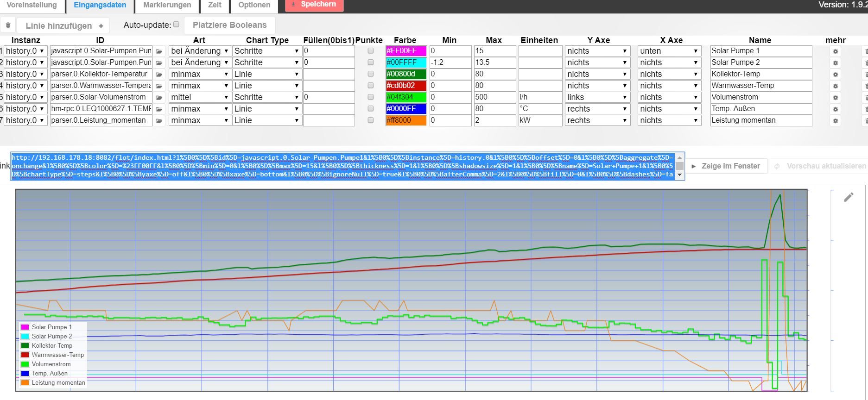Open Y Axe dropdown for Temp. Außen row
Viewport: 868px width, 400px height.
pyautogui.click(x=597, y=109)
